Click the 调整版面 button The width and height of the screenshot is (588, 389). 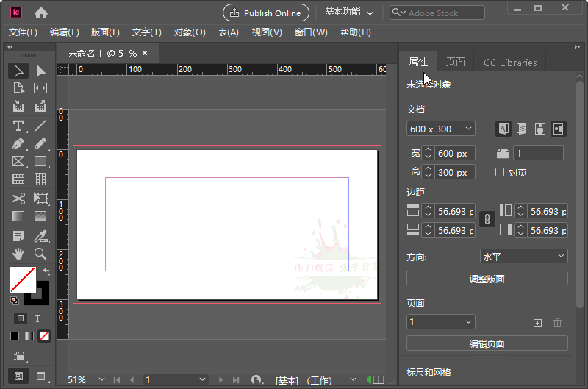coord(487,279)
